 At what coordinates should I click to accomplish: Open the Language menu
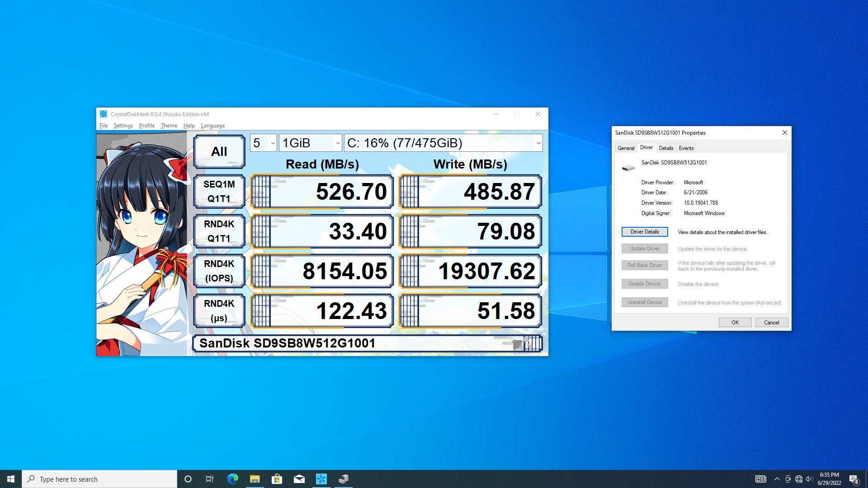pos(212,126)
